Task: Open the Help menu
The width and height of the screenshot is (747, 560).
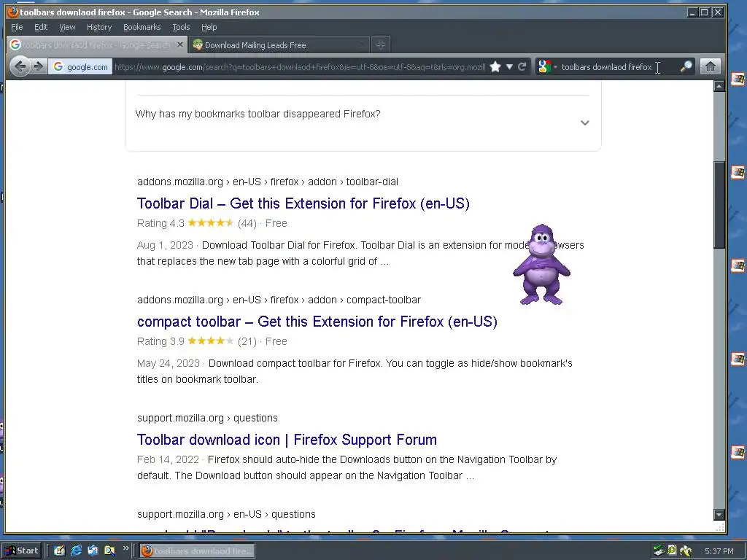Action: (209, 27)
